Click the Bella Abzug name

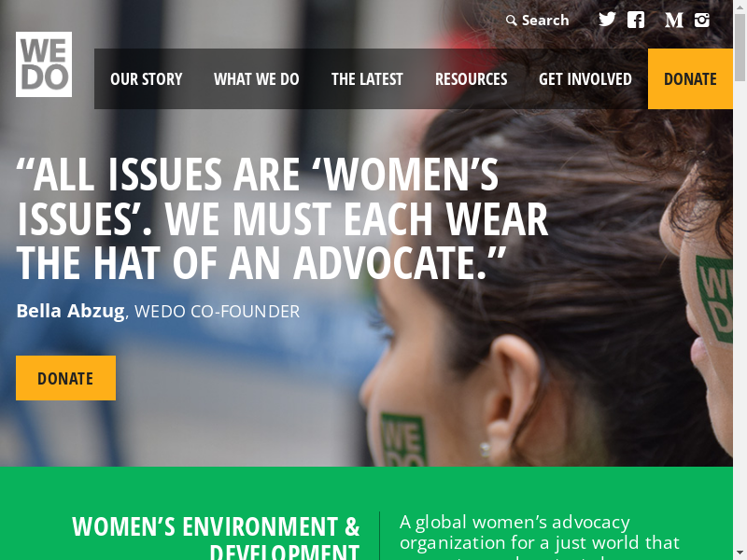pos(71,311)
